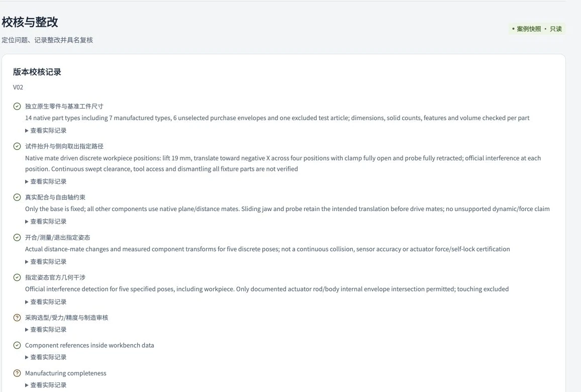Viewport: 581px width, 392px height.
Task: Click the 版本校核记录 card heading
Action: click(37, 72)
